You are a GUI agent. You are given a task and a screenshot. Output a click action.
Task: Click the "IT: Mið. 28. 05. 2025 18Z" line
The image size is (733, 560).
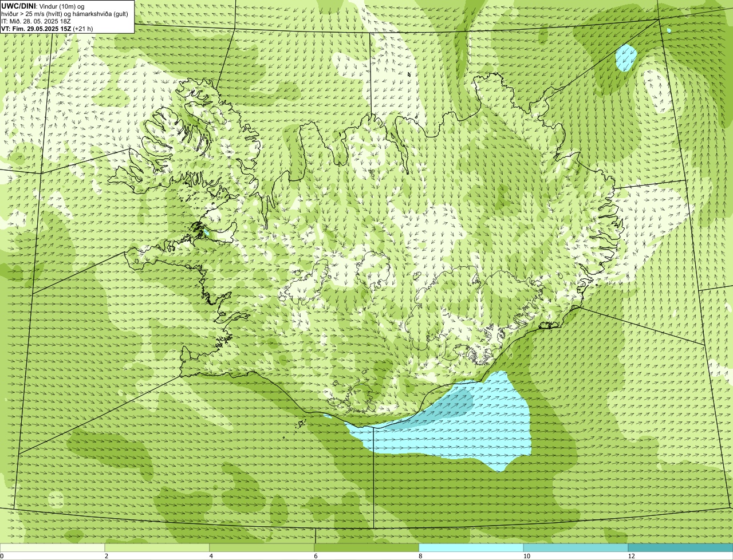[36, 21]
